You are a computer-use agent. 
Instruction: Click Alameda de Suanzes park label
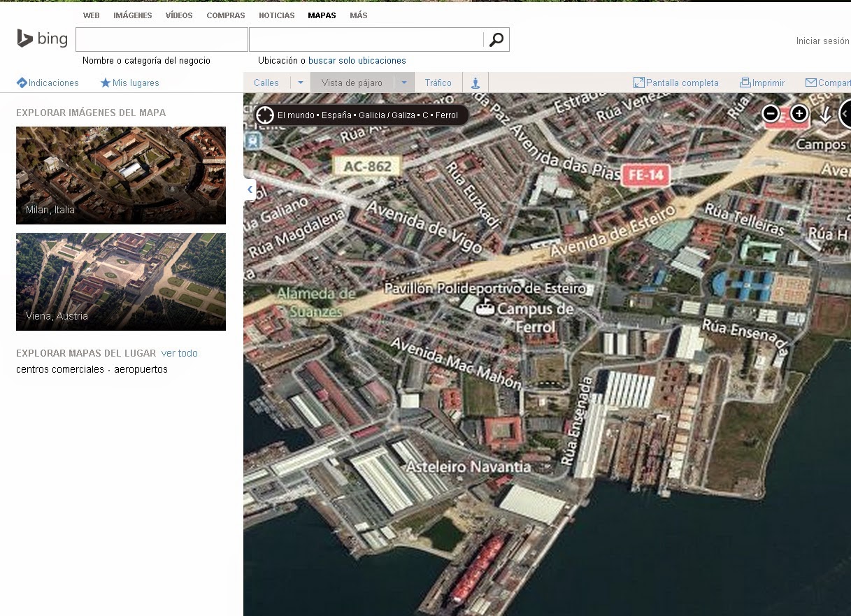pos(317,302)
